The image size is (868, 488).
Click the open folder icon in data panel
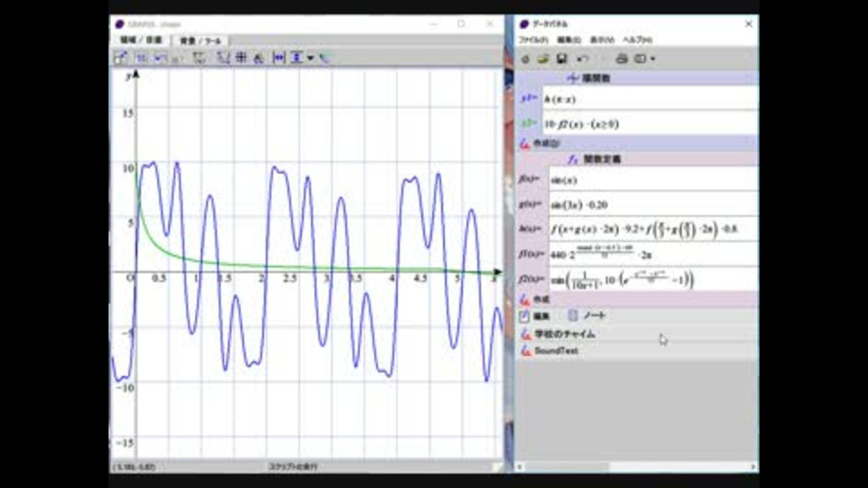(x=543, y=59)
